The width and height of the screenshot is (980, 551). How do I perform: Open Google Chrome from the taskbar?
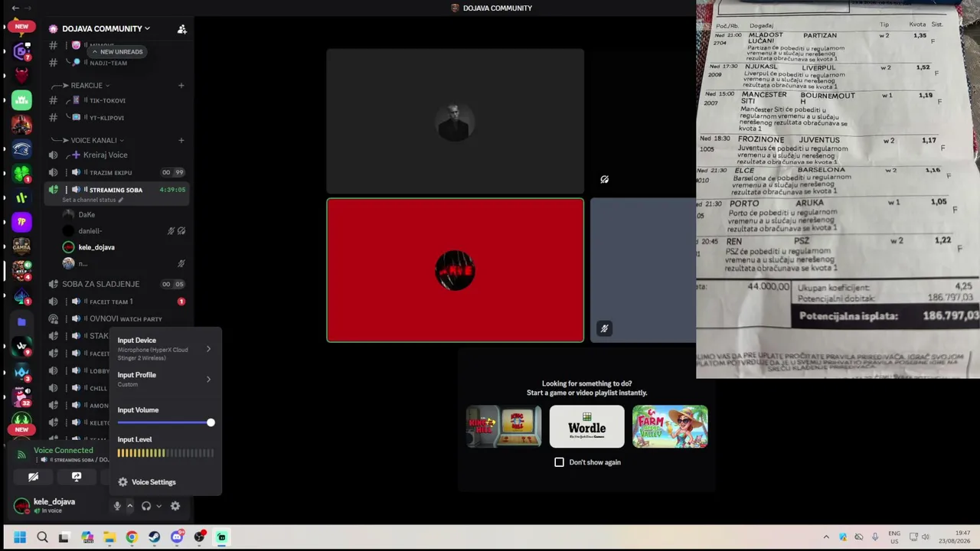(132, 537)
